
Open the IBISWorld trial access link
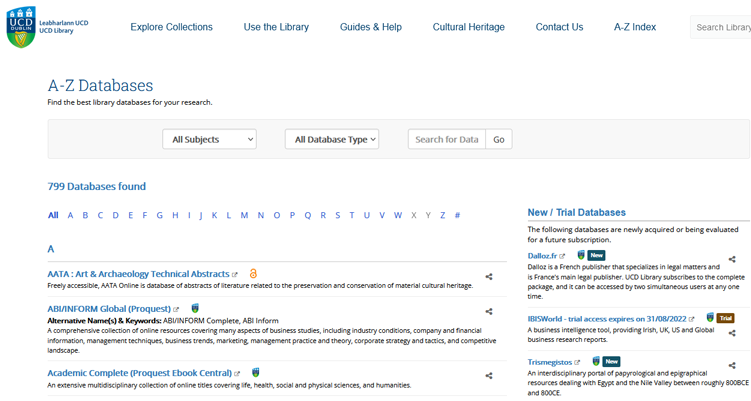point(607,319)
